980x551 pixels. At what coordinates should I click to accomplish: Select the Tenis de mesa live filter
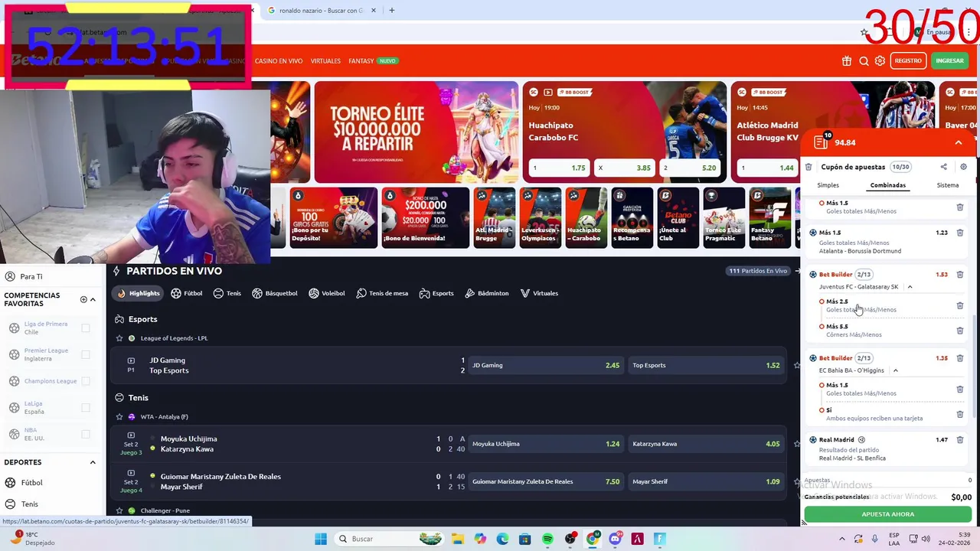point(382,293)
